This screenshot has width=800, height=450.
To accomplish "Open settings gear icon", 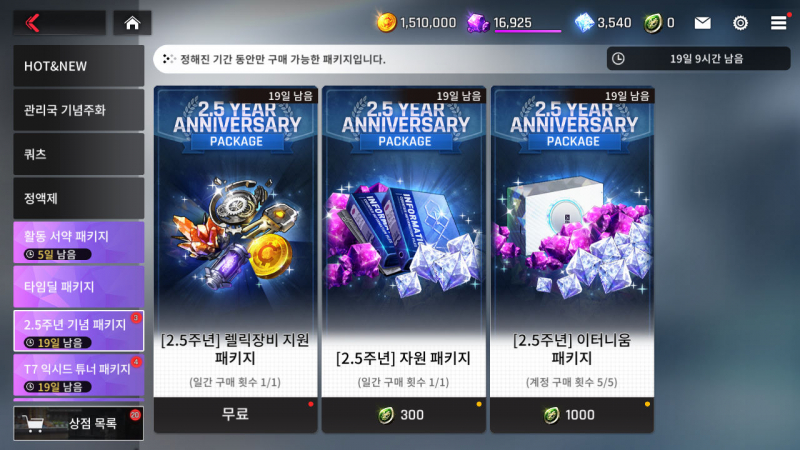I will pos(740,23).
